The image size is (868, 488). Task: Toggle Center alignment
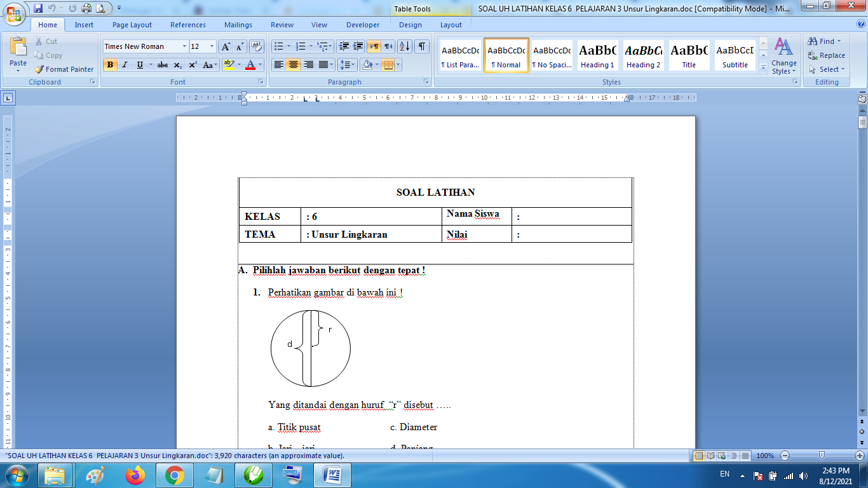click(x=294, y=65)
